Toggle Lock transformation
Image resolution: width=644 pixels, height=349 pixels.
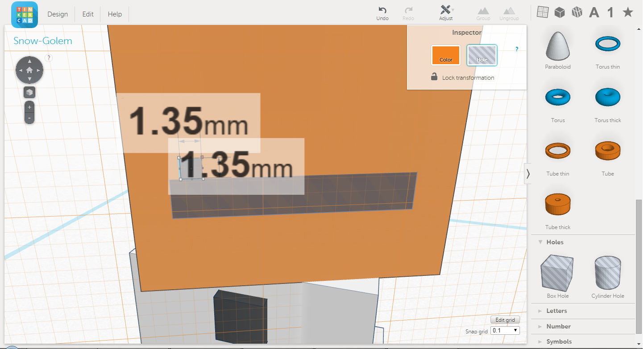click(x=462, y=77)
